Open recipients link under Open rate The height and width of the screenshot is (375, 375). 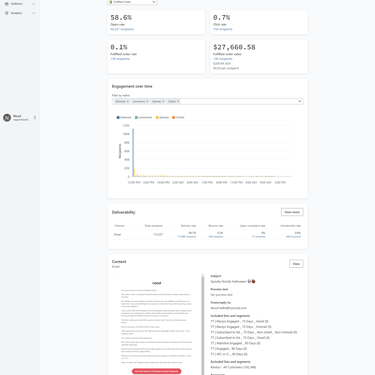point(122,29)
